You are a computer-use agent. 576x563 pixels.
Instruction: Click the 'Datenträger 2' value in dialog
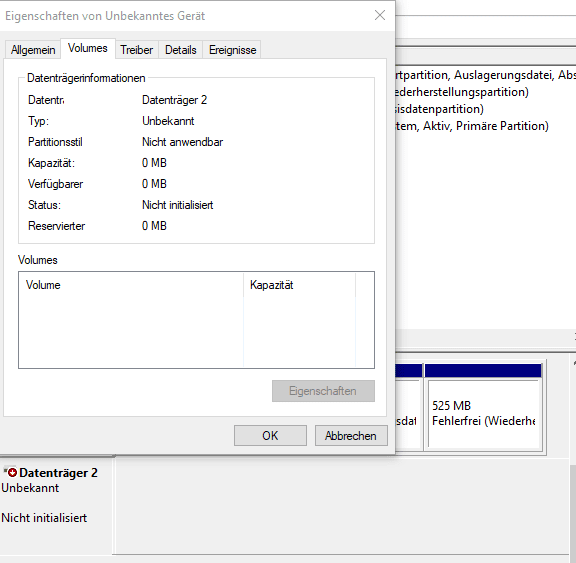click(x=174, y=100)
